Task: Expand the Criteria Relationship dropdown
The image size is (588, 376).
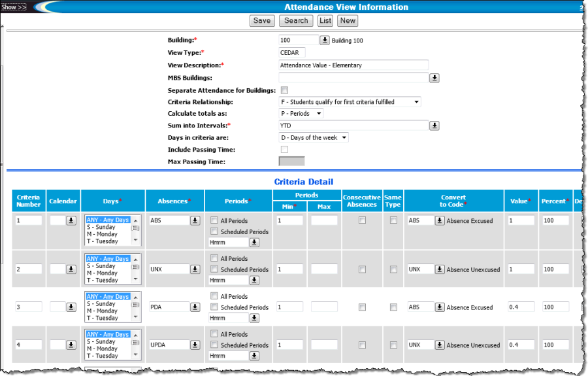Action: (350, 102)
